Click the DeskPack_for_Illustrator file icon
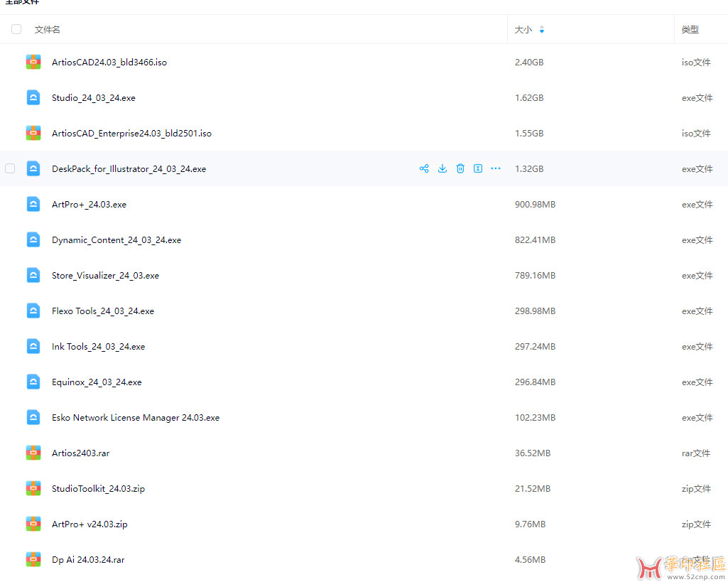This screenshot has height=582, width=728. pyautogui.click(x=33, y=168)
